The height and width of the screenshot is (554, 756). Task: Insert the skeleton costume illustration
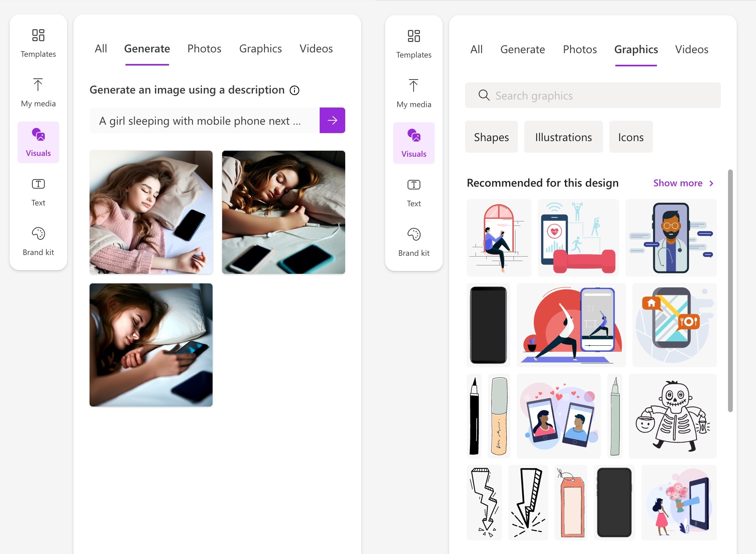point(672,416)
